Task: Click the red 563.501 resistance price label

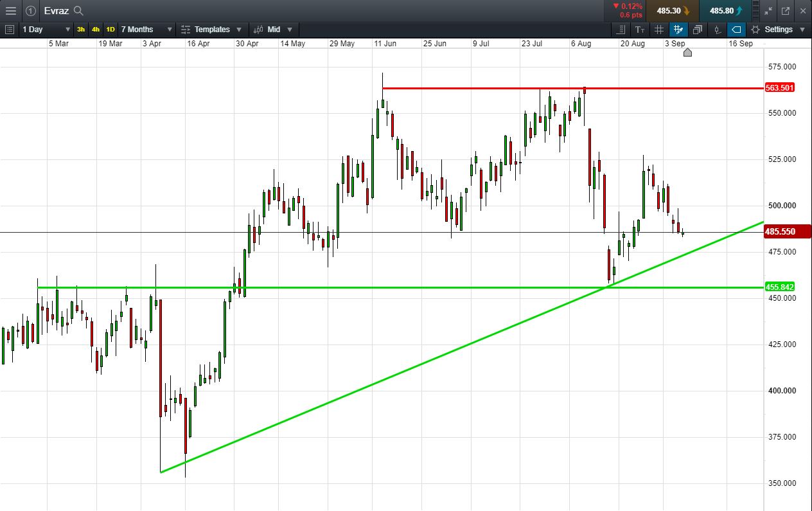Action: 779,88
